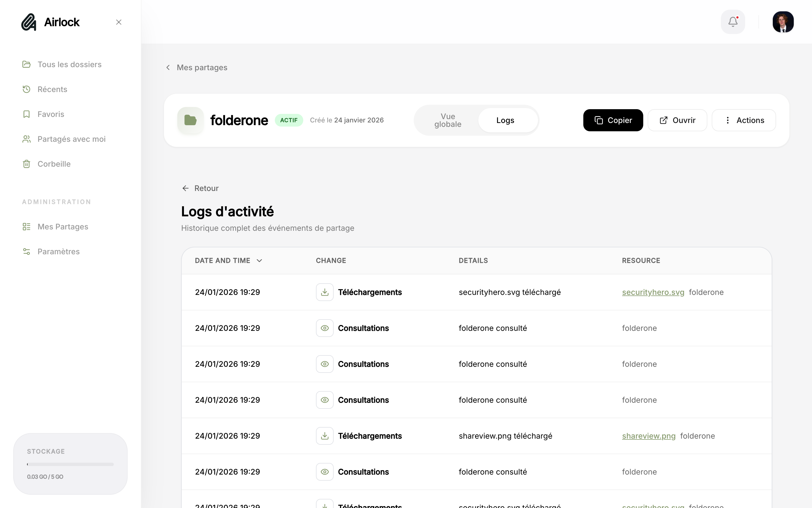The width and height of the screenshot is (812, 508).
Task: Select the Logs tab
Action: [x=505, y=120]
